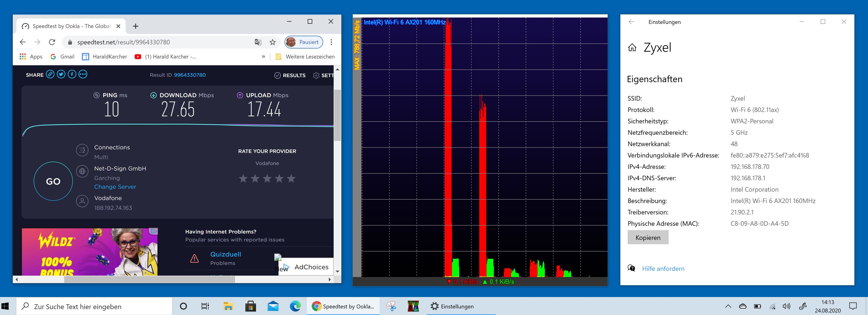
Task: Click the Change Server link
Action: pos(115,187)
